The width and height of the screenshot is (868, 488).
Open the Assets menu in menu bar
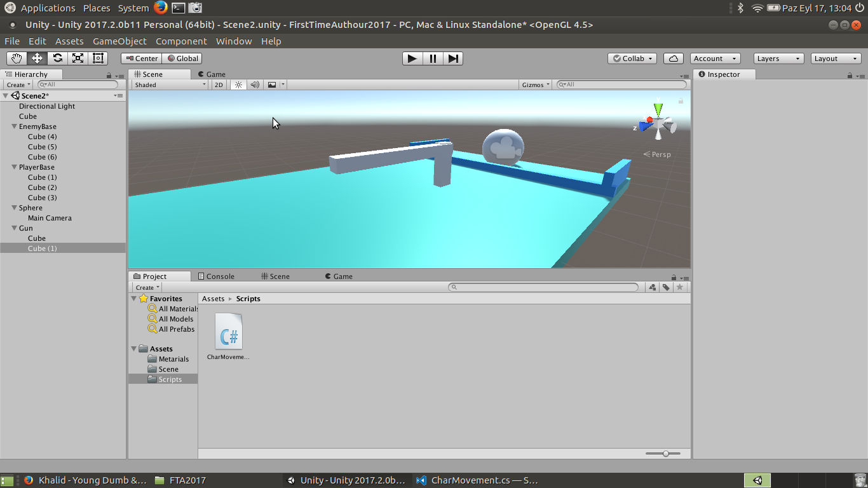69,41
